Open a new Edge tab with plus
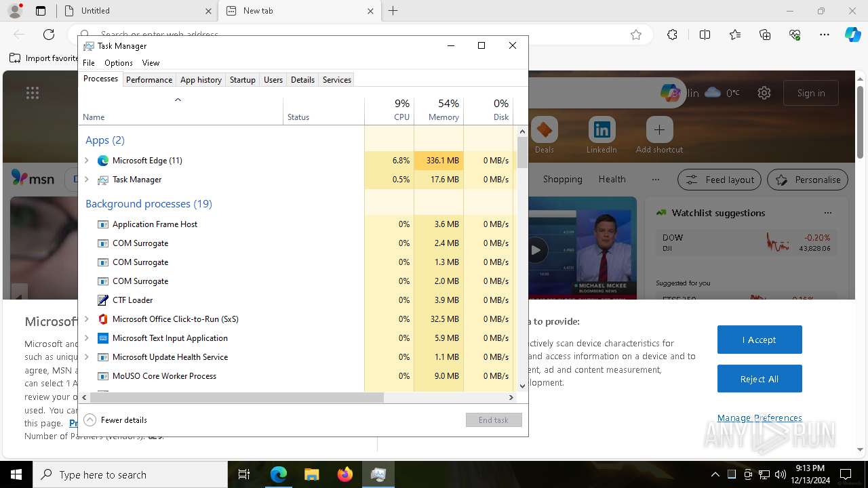 click(393, 11)
